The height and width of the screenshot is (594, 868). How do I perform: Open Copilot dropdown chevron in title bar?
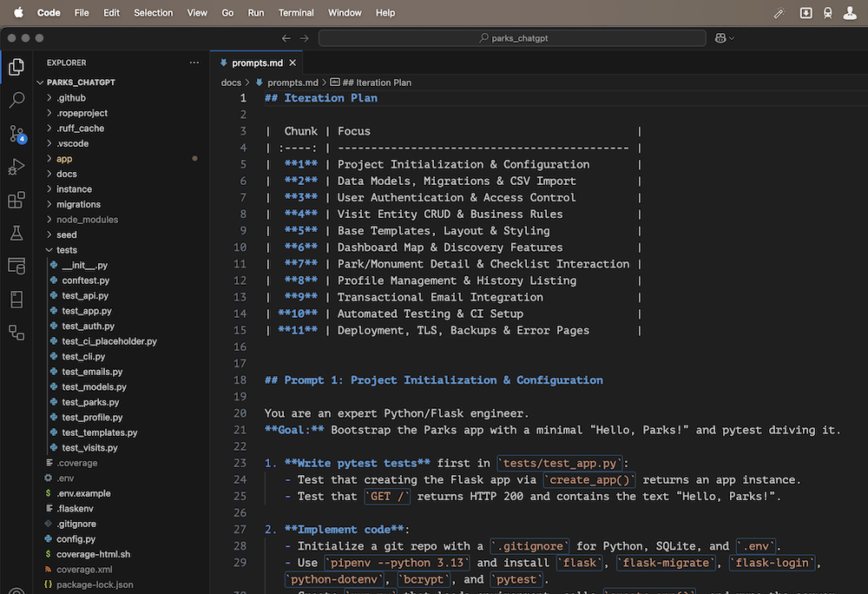732,38
